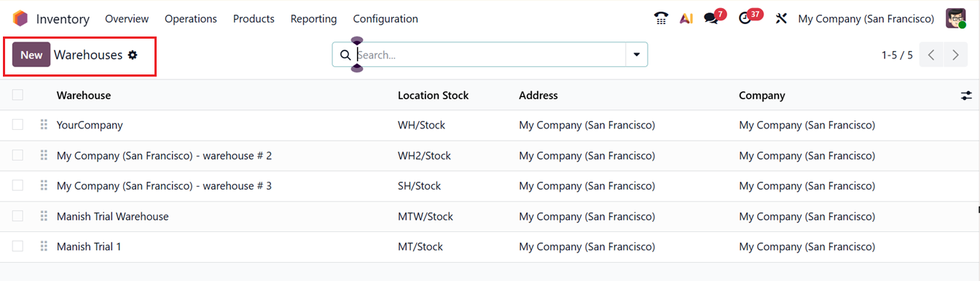980x281 pixels.
Task: Open My Company (San Francisco) - warehouse # 2
Action: [x=164, y=155]
